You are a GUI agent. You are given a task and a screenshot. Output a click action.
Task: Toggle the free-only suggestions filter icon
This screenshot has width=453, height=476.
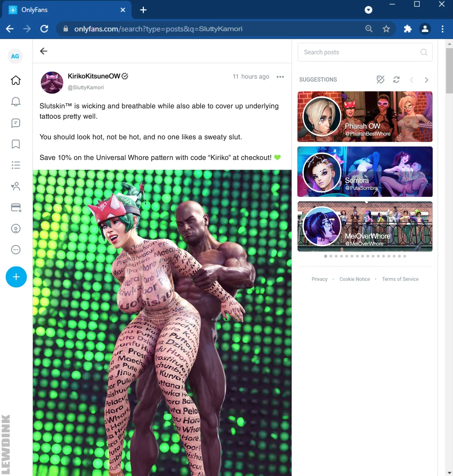pos(380,80)
